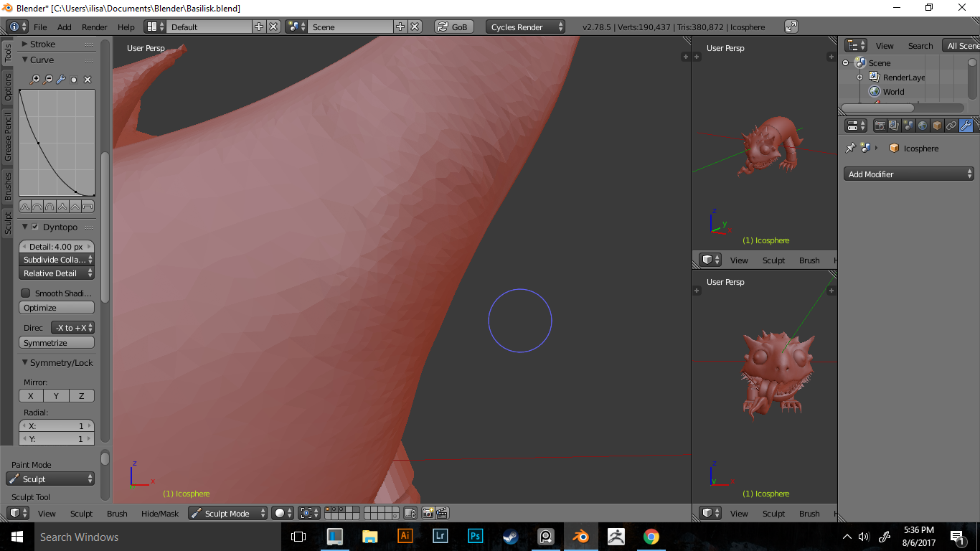Open Cycles Render engine dropdown
This screenshot has height=551, width=980.
(526, 27)
